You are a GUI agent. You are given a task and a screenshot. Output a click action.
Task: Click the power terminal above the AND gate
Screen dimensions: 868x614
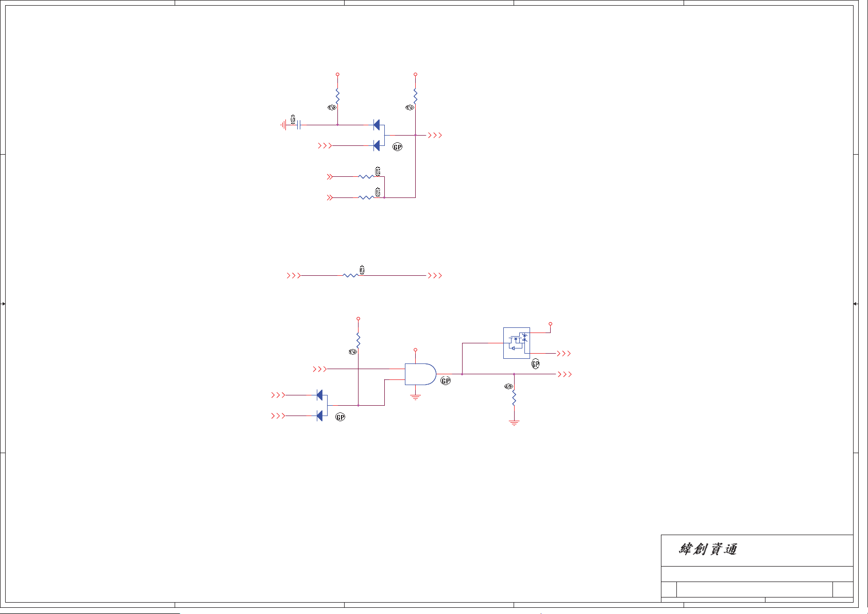tap(415, 350)
